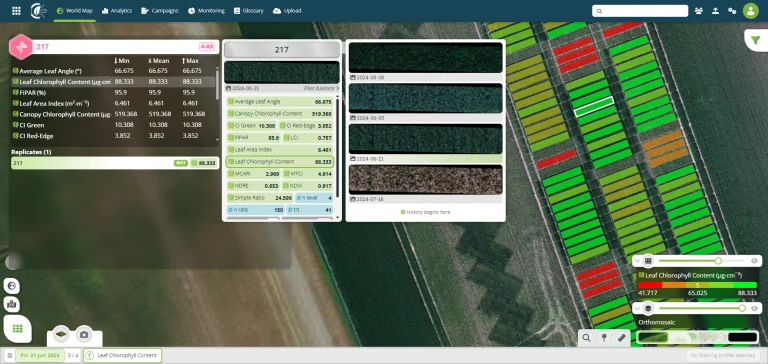
Task: Click the NDRE trait chip
Action: (254, 186)
